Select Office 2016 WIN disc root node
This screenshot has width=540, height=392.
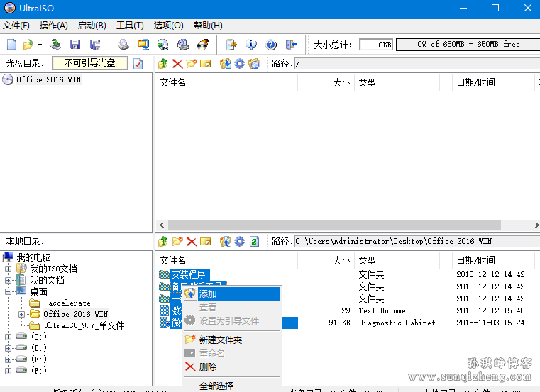pos(48,79)
